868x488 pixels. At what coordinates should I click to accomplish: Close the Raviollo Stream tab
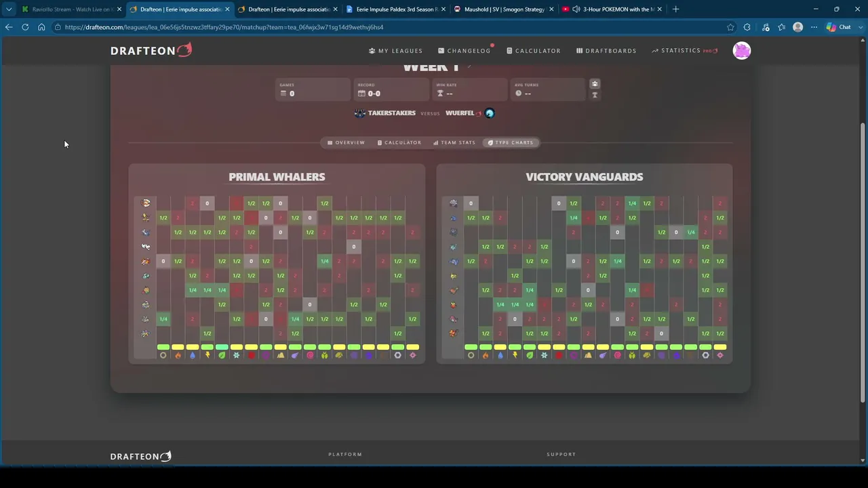click(119, 9)
